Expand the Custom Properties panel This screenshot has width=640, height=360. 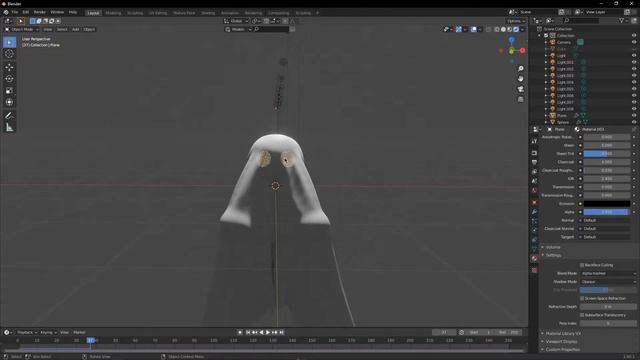(562, 349)
